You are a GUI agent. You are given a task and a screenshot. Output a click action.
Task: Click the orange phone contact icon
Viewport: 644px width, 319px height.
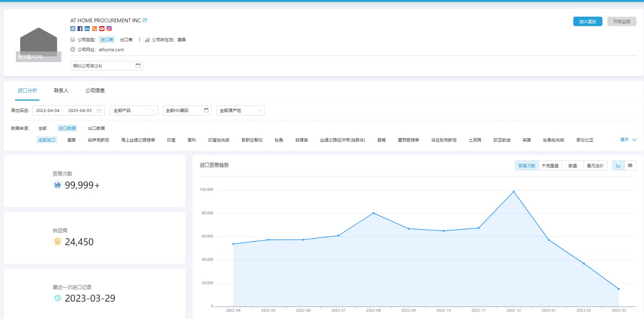[x=95, y=29]
